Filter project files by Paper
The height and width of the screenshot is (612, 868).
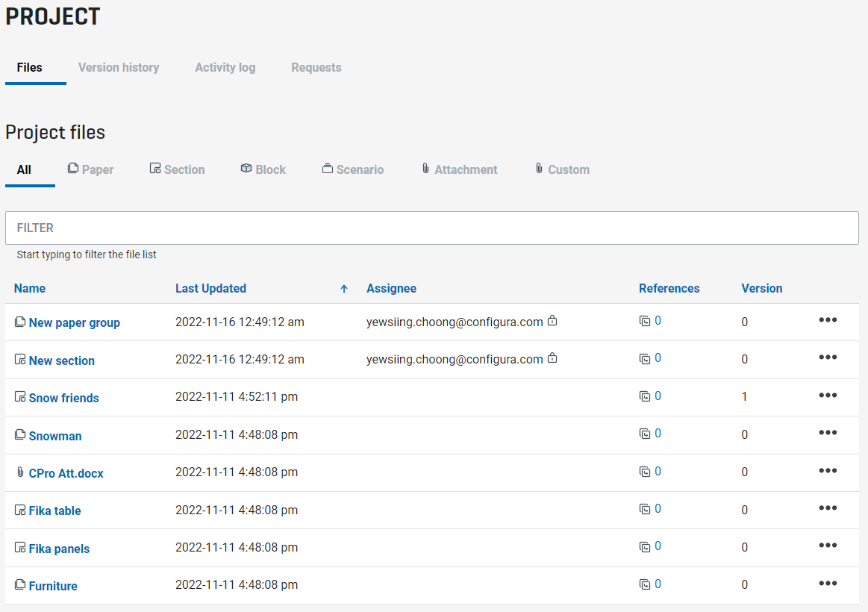[x=91, y=169]
